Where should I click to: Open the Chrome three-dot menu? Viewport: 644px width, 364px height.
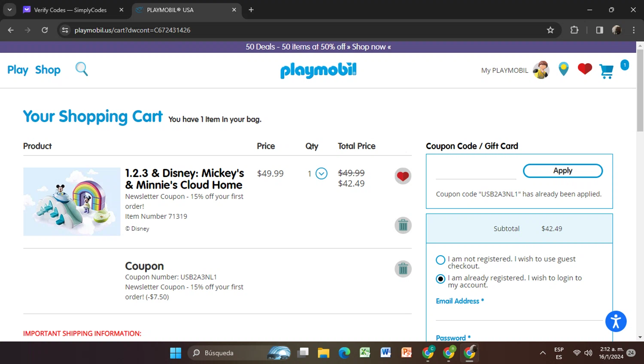tap(634, 30)
